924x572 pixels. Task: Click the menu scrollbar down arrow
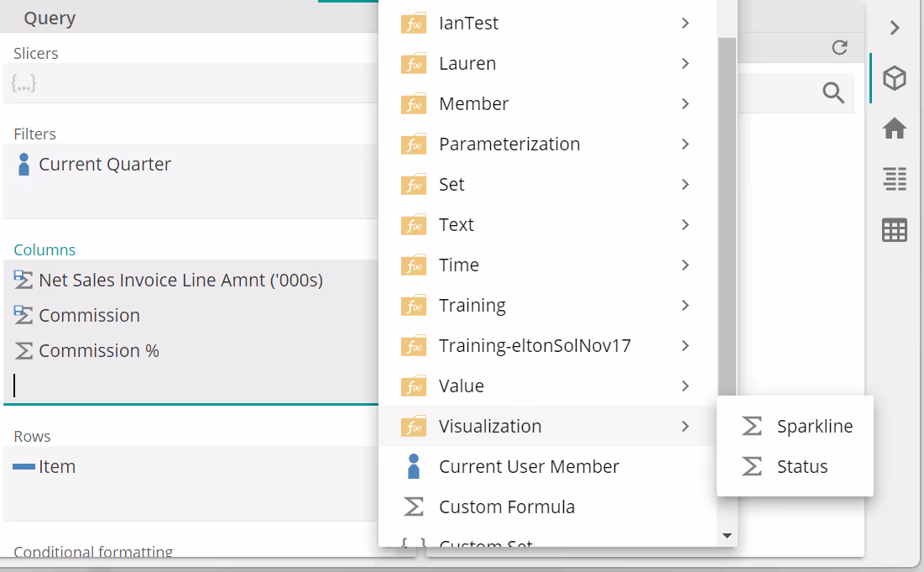click(x=728, y=536)
